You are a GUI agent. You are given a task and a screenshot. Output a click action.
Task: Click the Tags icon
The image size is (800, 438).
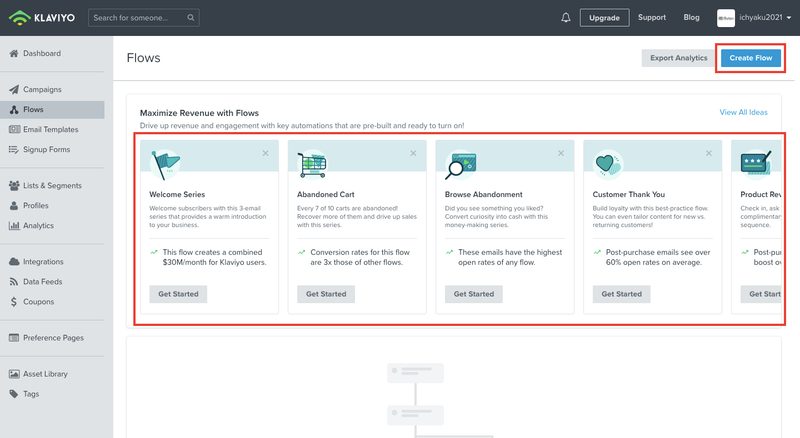pyautogui.click(x=14, y=394)
